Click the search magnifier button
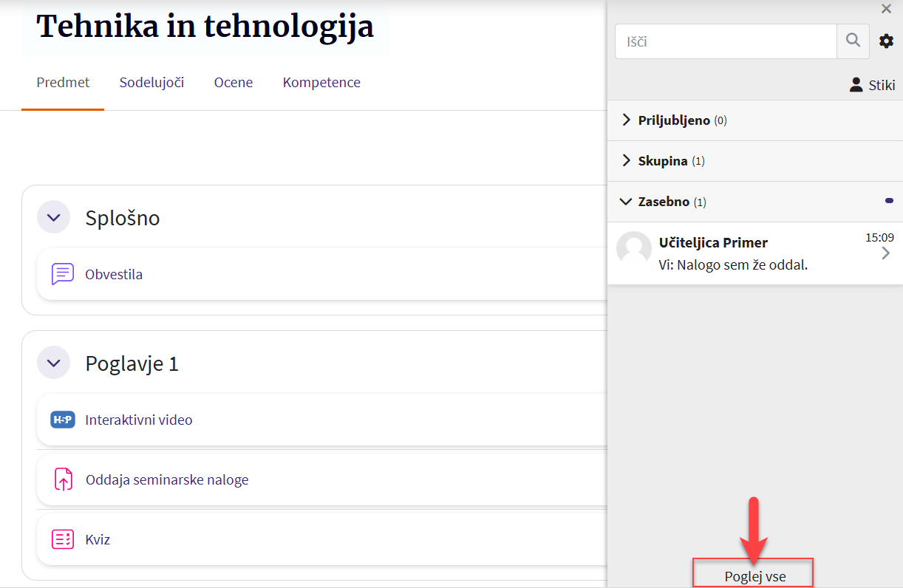This screenshot has width=903, height=588. tap(853, 41)
